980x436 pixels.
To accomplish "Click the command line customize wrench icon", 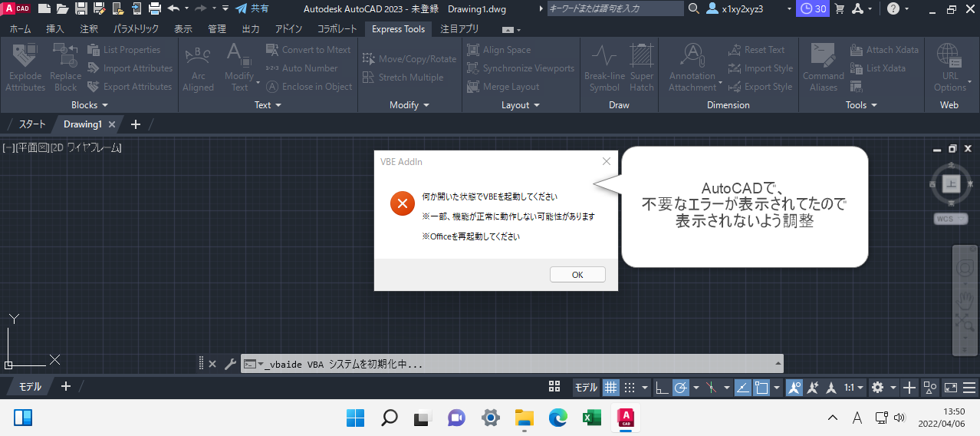I will coord(229,364).
